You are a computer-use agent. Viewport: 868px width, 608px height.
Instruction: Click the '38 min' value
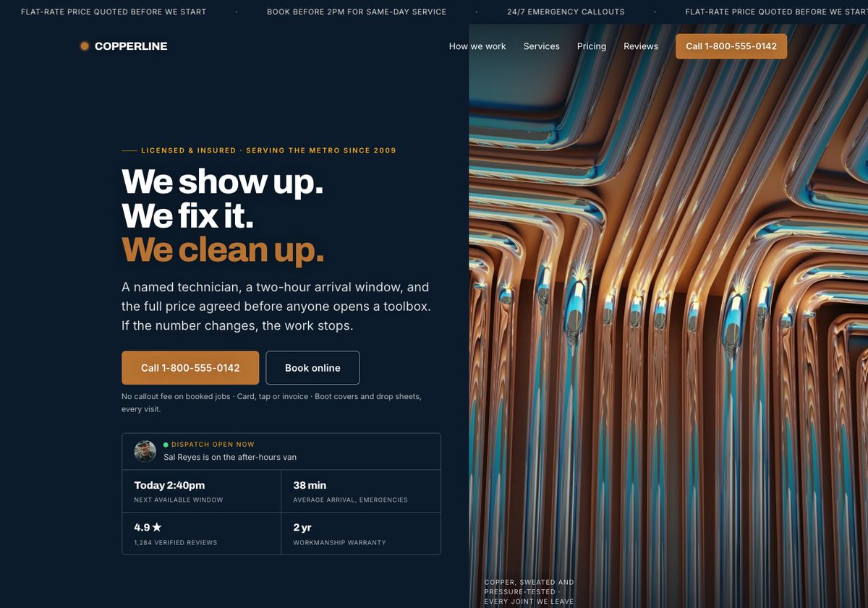point(310,485)
